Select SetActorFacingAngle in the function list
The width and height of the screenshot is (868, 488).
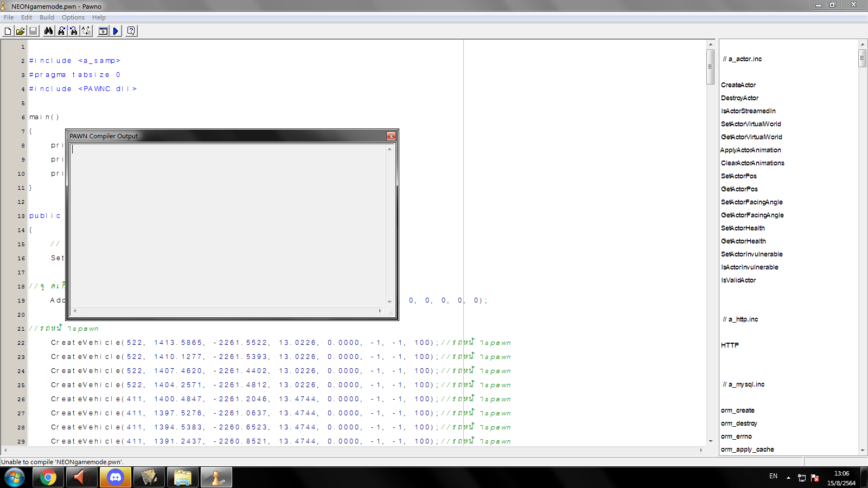[751, 202]
